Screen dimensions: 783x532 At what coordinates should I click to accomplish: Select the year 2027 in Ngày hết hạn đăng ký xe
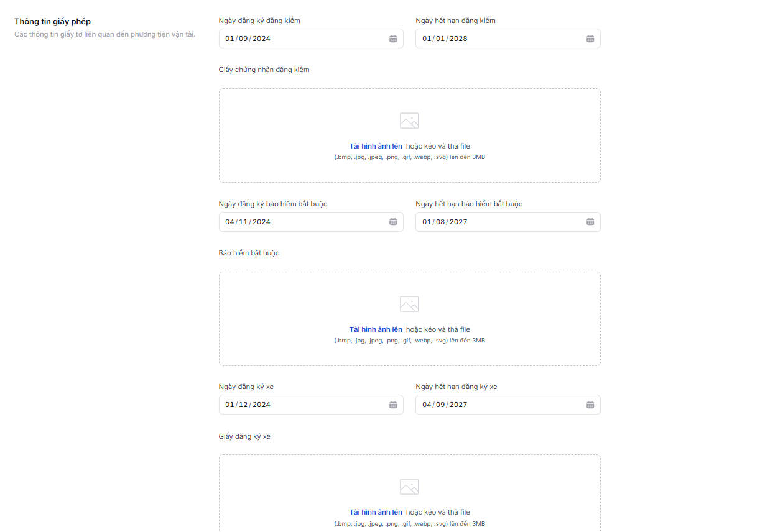[x=458, y=405]
